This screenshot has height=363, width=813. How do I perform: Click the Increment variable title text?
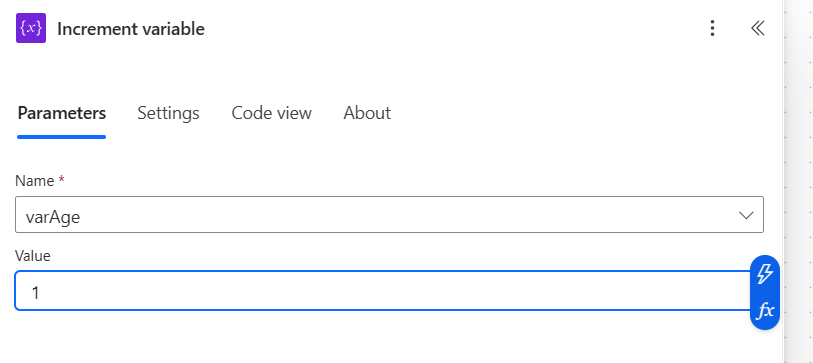coord(131,29)
